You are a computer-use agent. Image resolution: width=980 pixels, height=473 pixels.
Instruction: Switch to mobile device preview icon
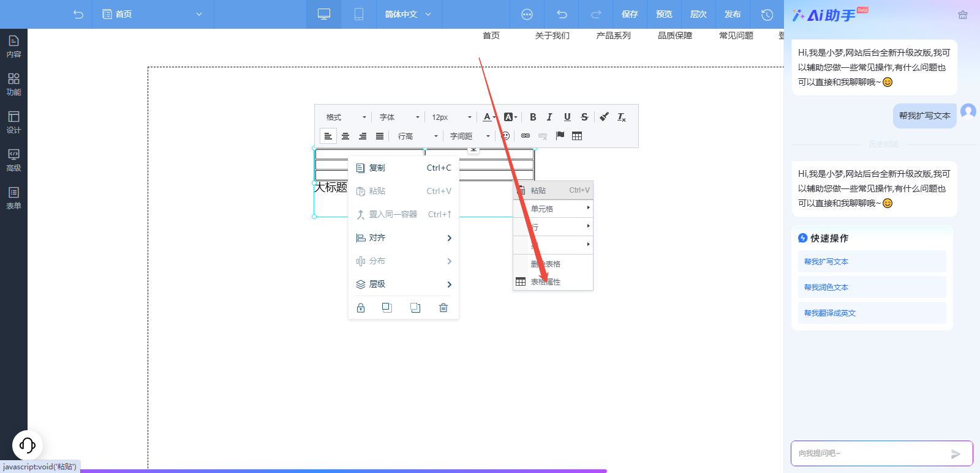(359, 14)
